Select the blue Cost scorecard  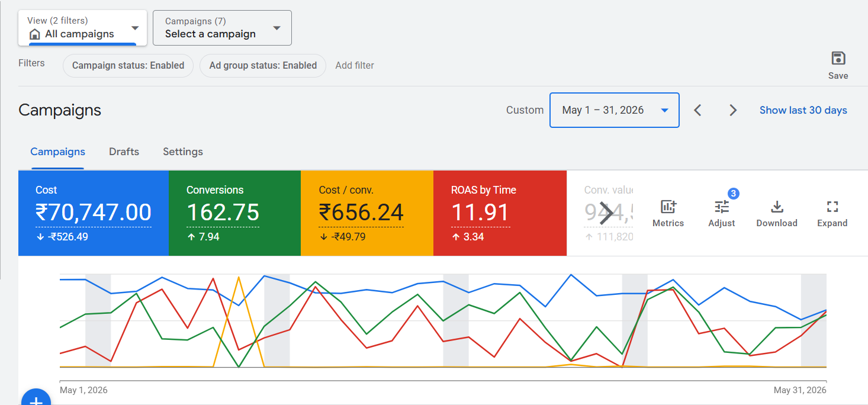94,213
